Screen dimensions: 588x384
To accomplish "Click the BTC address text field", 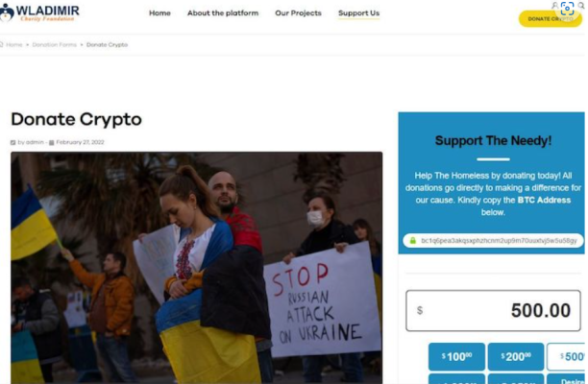I will [x=493, y=241].
